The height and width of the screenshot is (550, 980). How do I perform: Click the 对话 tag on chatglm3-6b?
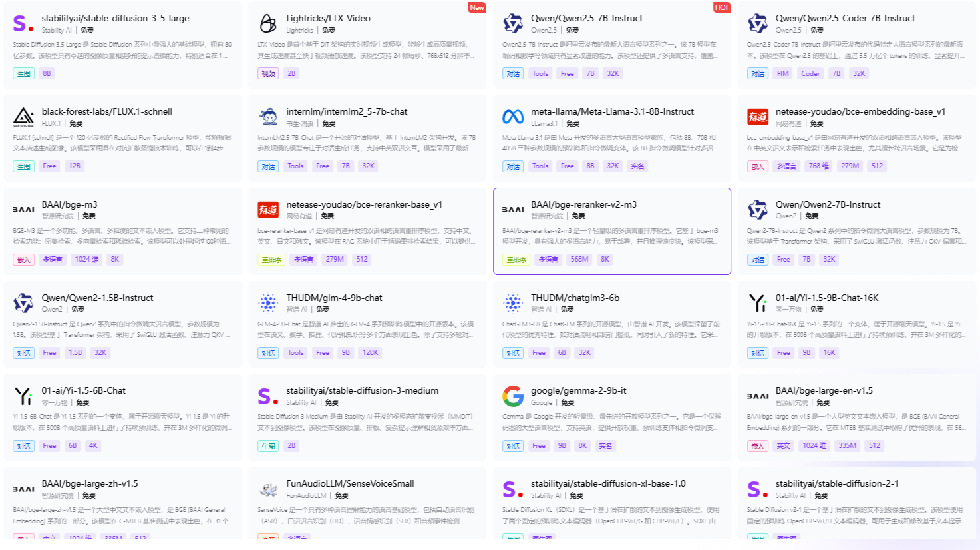click(513, 353)
